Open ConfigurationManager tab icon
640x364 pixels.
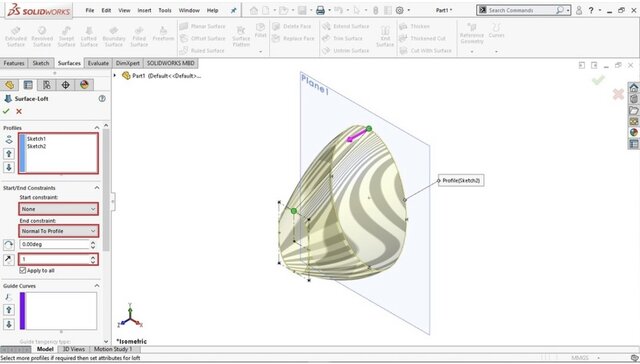(x=47, y=84)
